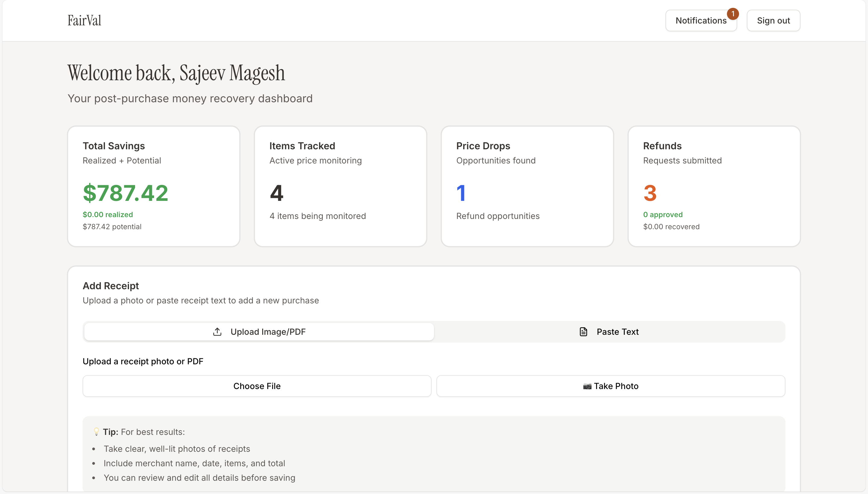Open the Price Drops card
This screenshot has height=494, width=868.
[x=527, y=186]
